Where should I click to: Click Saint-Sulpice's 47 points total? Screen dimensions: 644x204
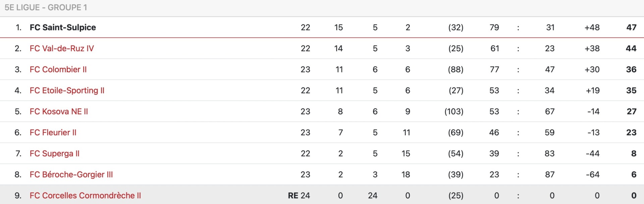631,27
